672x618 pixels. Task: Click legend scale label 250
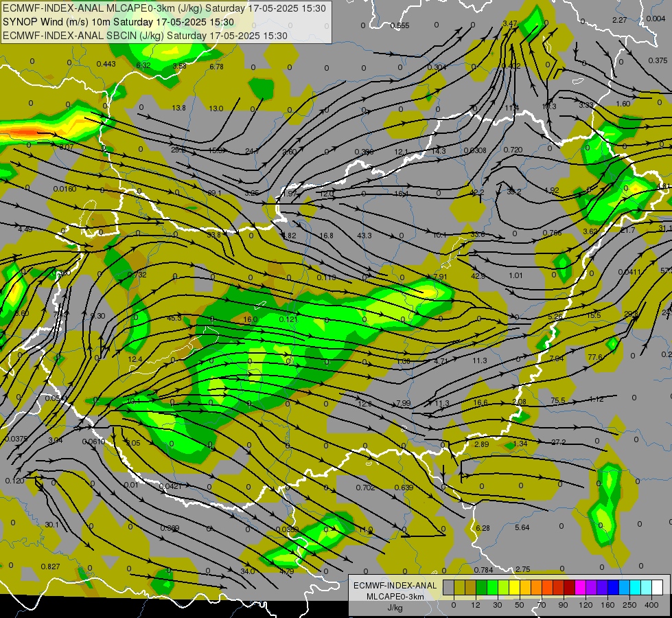click(x=629, y=605)
